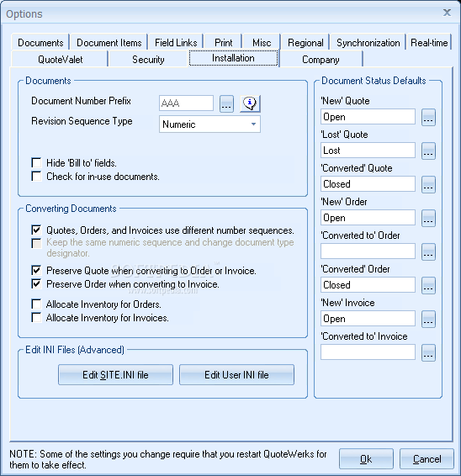Switch to the Documents tab
Screen dimensions: 461x476
[x=40, y=43]
